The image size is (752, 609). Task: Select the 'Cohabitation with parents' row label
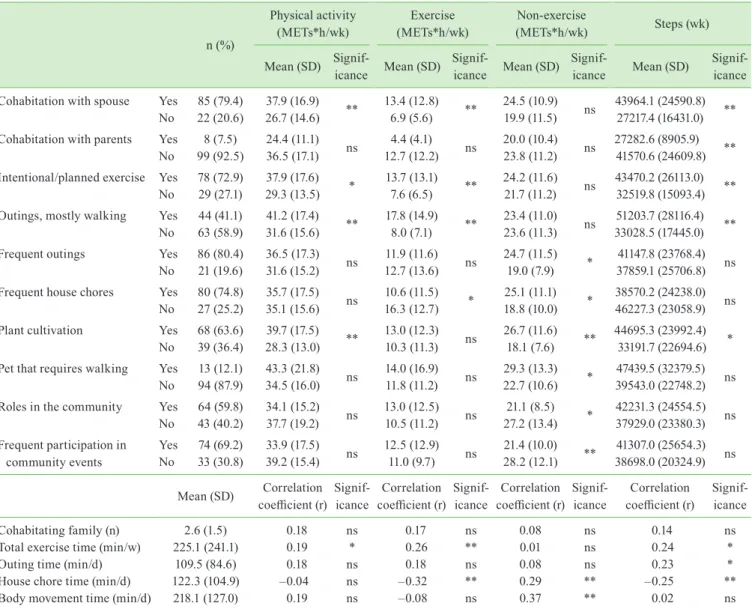point(66,140)
